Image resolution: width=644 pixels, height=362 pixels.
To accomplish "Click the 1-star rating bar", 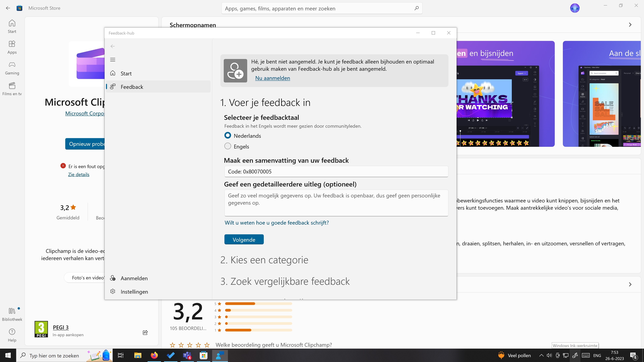I will (258, 330).
